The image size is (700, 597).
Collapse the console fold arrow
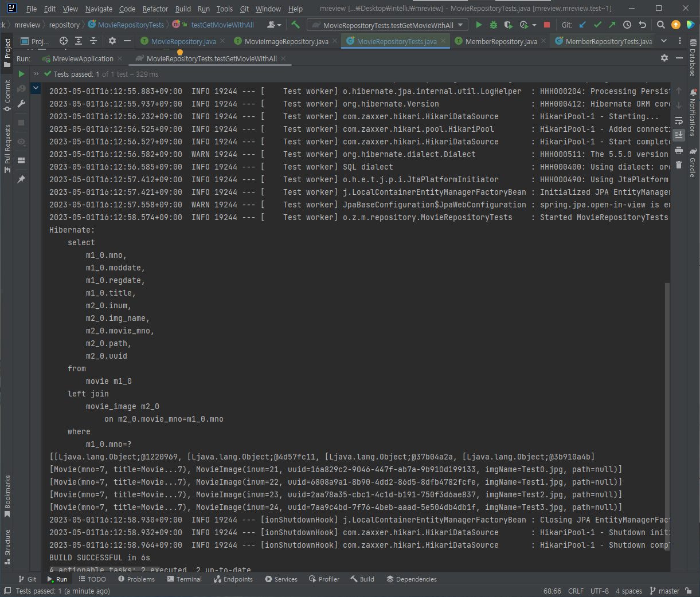click(36, 88)
